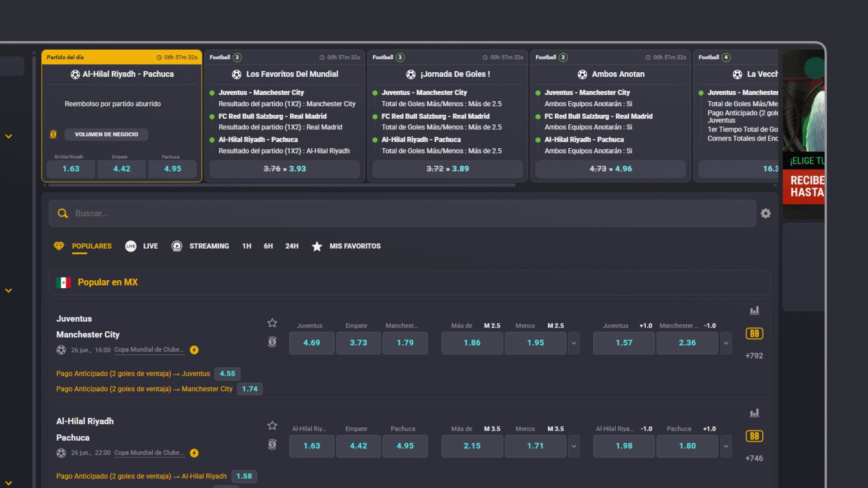This screenshot has width=868, height=488.
Task: Expand handicap options for Juventus match
Action: [726, 343]
